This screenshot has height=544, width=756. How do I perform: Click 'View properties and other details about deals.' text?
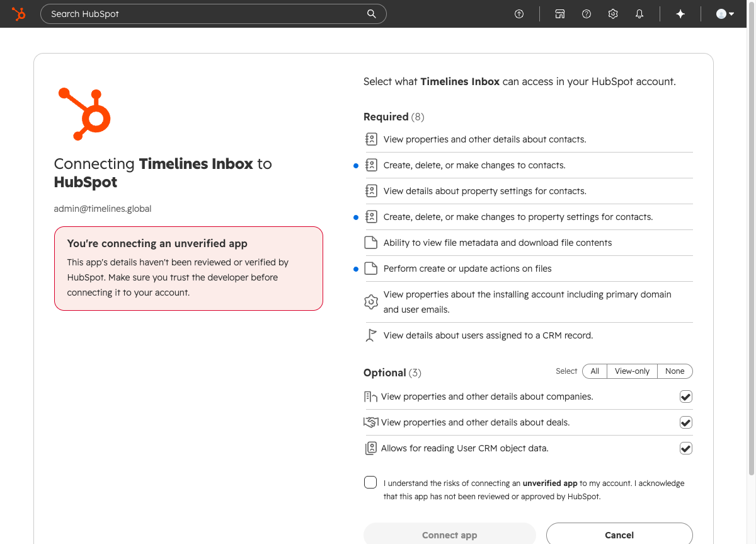pos(475,422)
